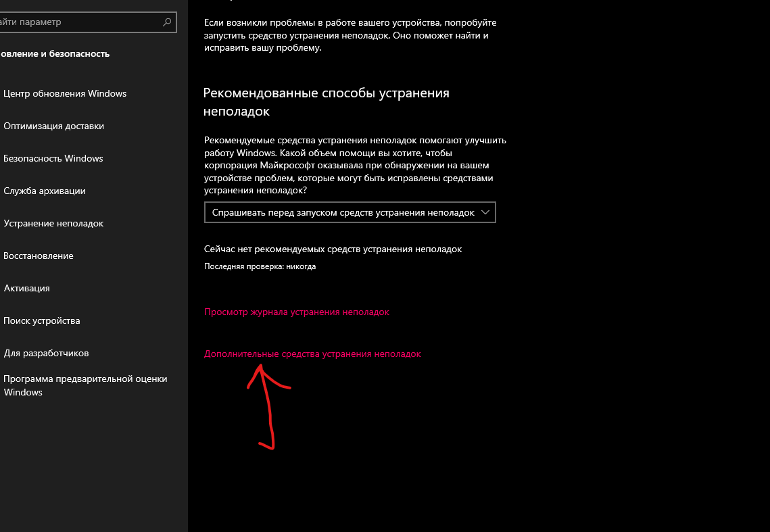The width and height of the screenshot is (770, 532).
Task: Click the 'Рекомендованные способы устранения неполадок' heading
Action: [326, 101]
